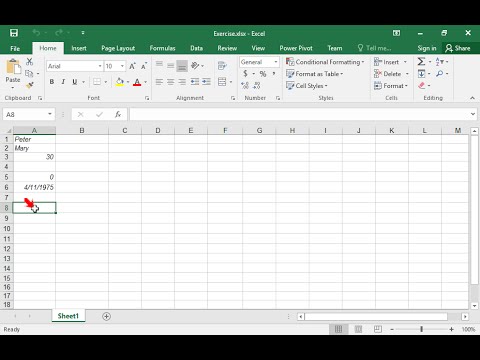The height and width of the screenshot is (360, 480).
Task: Select the Sheet1 tab
Action: click(x=68, y=316)
